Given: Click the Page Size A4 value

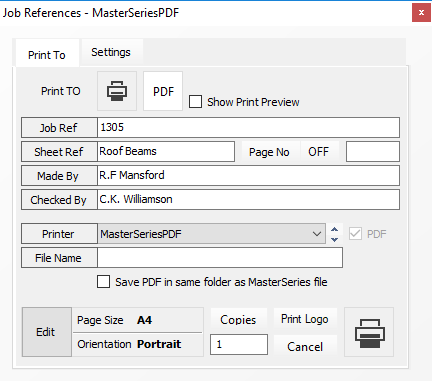Looking at the screenshot, I should click(145, 320).
